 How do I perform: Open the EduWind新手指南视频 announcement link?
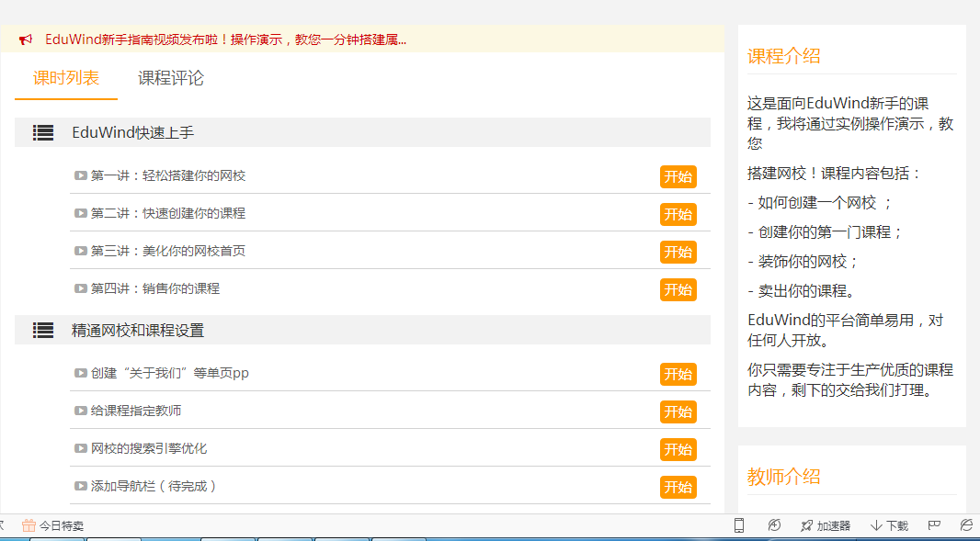point(225,40)
